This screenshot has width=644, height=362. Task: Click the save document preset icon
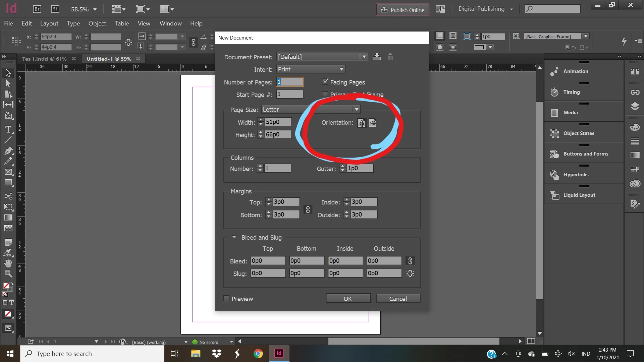tap(377, 57)
